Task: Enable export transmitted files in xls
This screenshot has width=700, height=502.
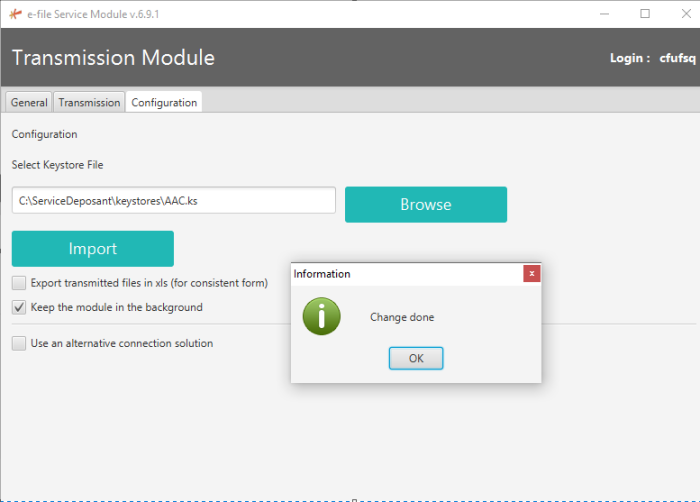Action: tap(19, 283)
